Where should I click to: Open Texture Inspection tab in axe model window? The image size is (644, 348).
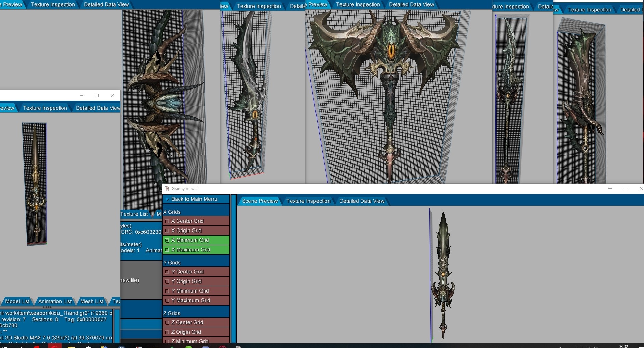(358, 4)
